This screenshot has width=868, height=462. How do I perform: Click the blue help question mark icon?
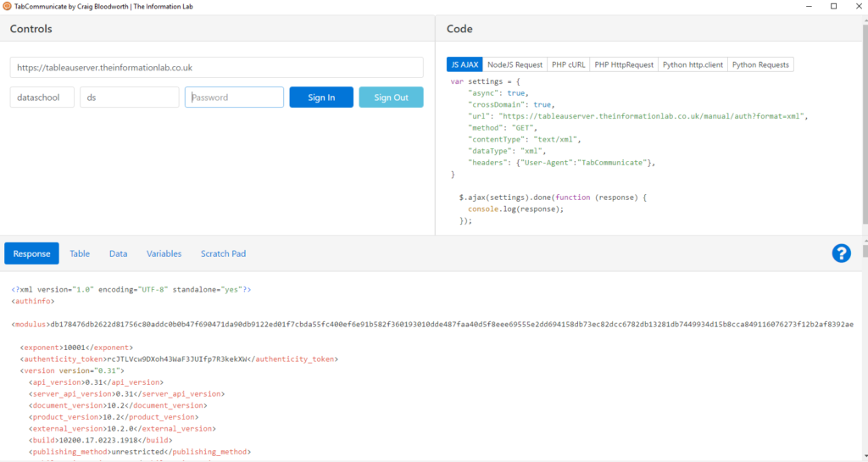[x=841, y=253]
